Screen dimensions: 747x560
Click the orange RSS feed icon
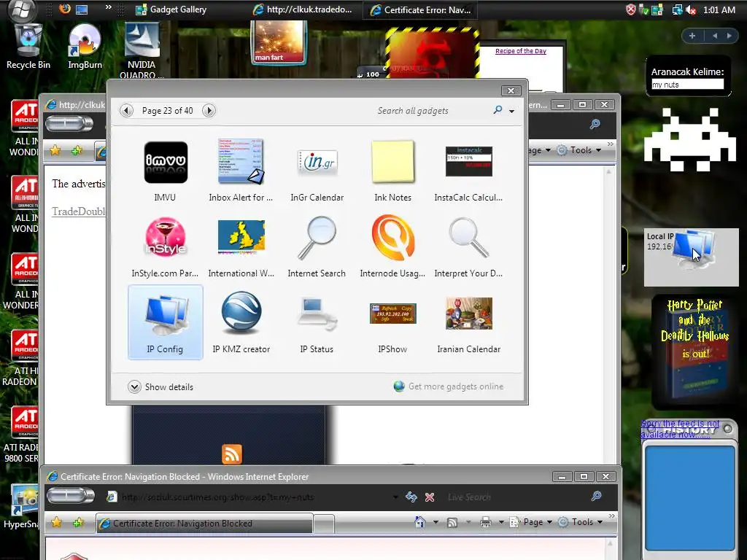pos(232,454)
